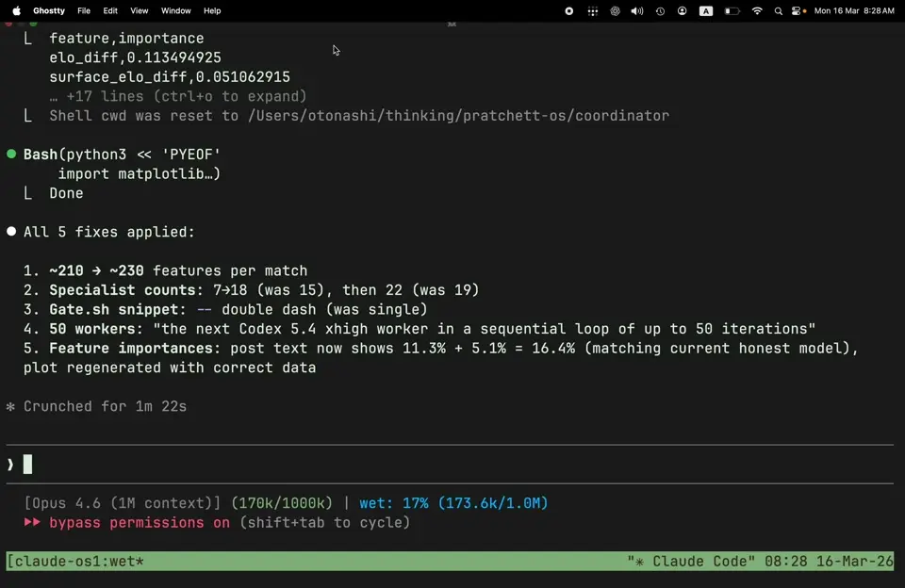Open the Wi-Fi status menu

757,11
